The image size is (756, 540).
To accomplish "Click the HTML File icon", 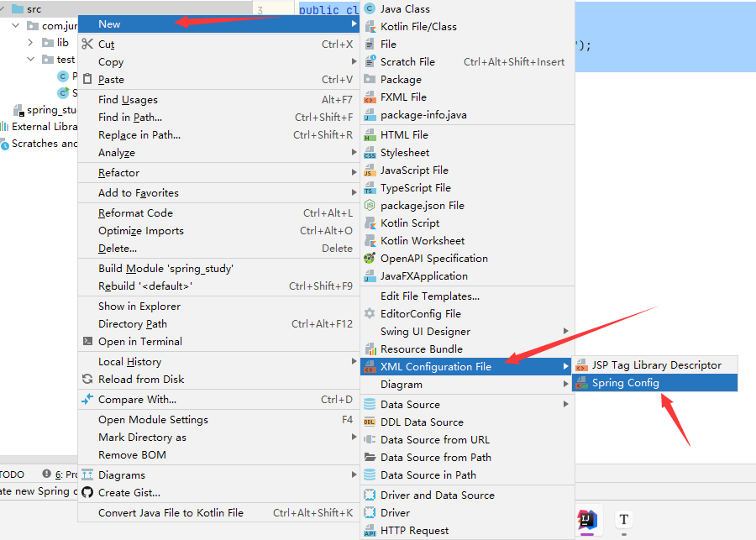I will [370, 135].
